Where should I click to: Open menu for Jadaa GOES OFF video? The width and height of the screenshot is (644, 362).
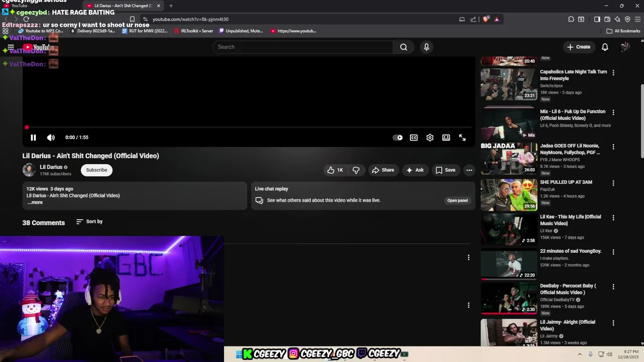613,146
